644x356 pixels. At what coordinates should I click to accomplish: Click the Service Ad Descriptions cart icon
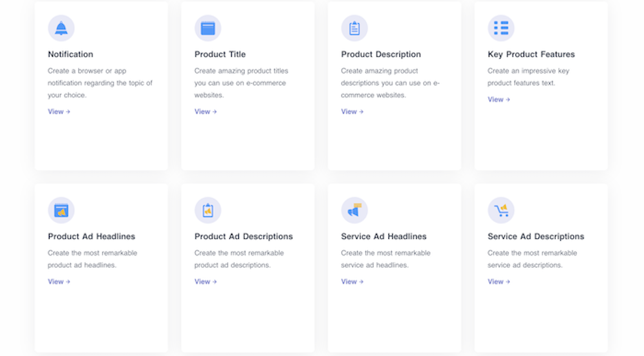click(x=501, y=211)
